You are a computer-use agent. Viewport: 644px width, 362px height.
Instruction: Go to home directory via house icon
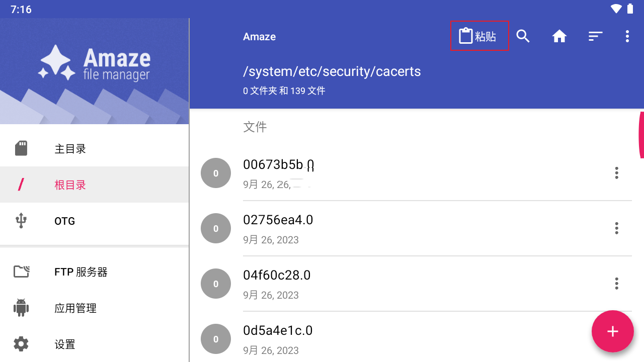(x=559, y=36)
